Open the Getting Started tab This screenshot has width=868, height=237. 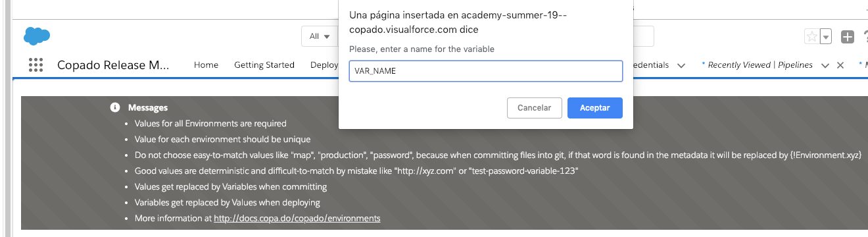pyautogui.click(x=264, y=65)
